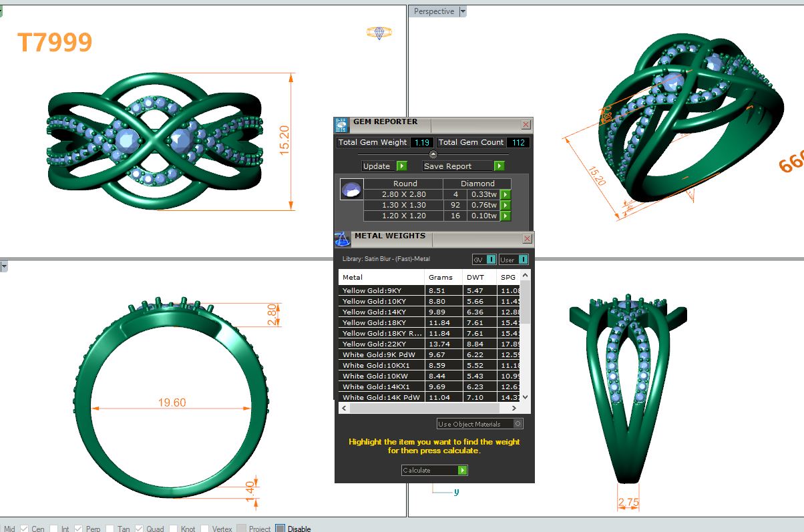Click the Gem Reporter panel icon

341,125
